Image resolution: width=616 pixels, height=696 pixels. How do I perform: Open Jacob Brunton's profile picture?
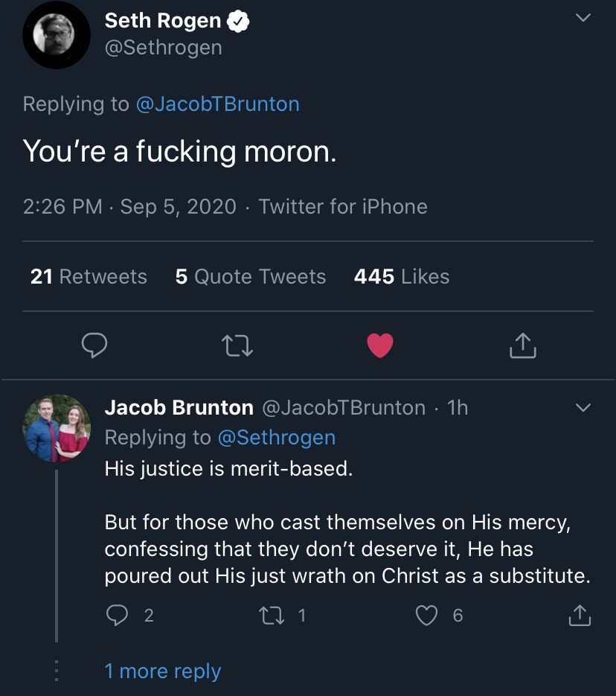pyautogui.click(x=57, y=428)
